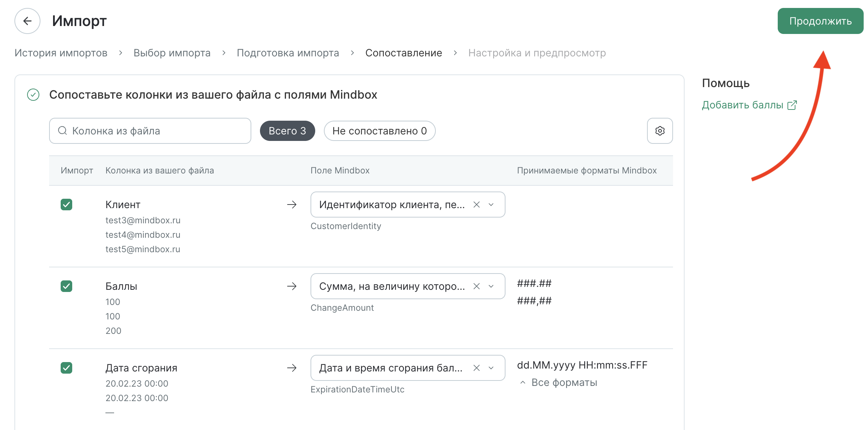Select Настройка и предпросмотр breadcrumb step
Image resolution: width=868 pixels, height=430 pixels.
pos(537,53)
